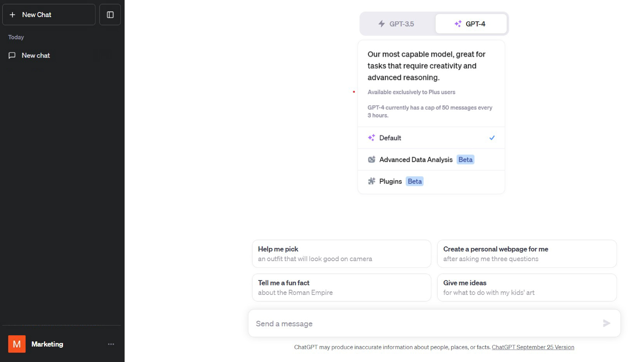Click the GPT-3.5 lightning bolt icon
644x362 pixels.
tap(382, 24)
